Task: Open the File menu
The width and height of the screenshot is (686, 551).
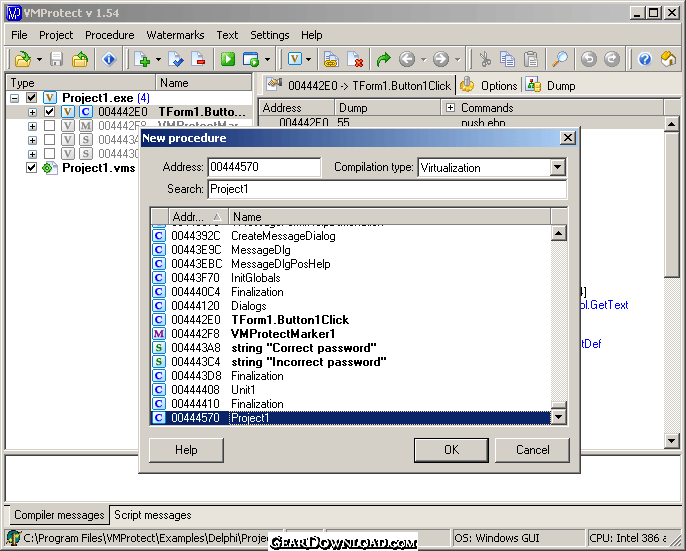Action: click(19, 35)
